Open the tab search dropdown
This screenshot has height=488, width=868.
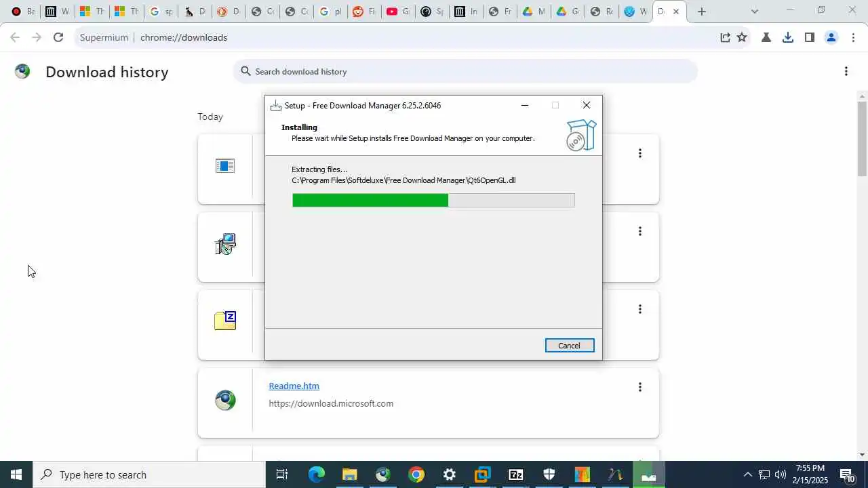[755, 12]
